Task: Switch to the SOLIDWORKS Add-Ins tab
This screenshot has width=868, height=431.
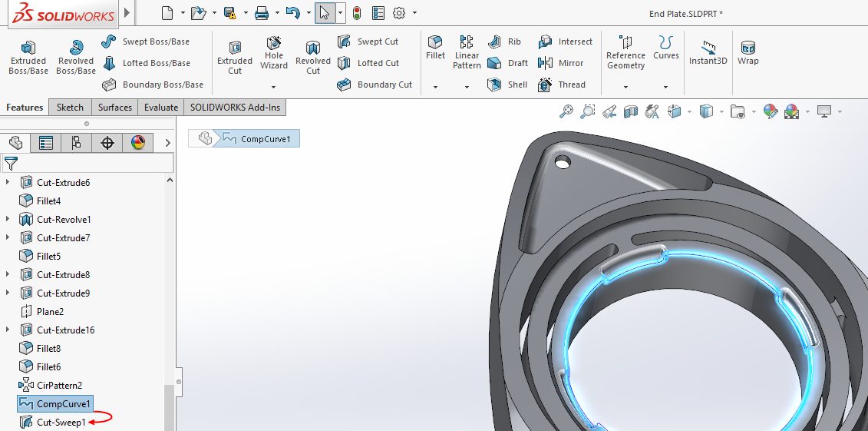Action: [x=236, y=108]
